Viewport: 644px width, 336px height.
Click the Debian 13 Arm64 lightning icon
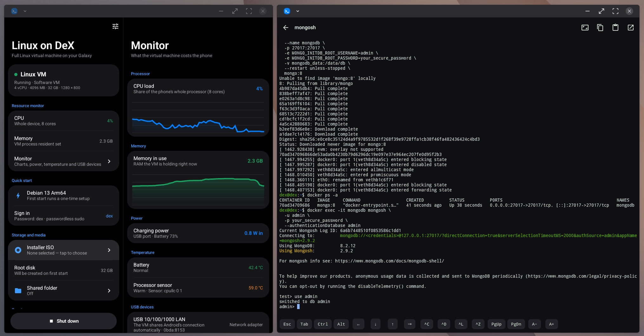[18, 196]
